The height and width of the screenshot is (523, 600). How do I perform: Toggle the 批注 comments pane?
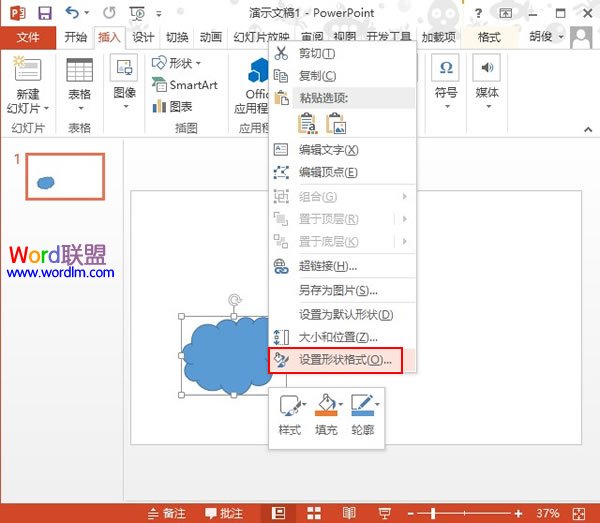click(224, 513)
